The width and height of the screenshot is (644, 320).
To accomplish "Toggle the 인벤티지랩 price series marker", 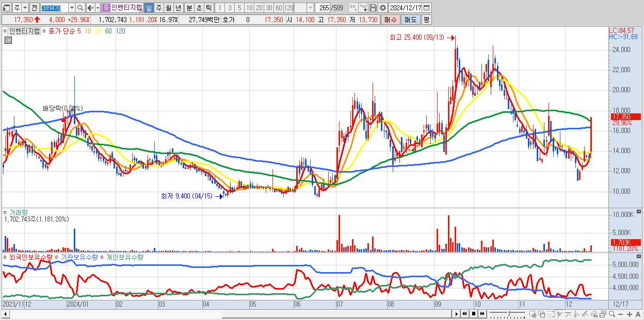I will [5, 31].
